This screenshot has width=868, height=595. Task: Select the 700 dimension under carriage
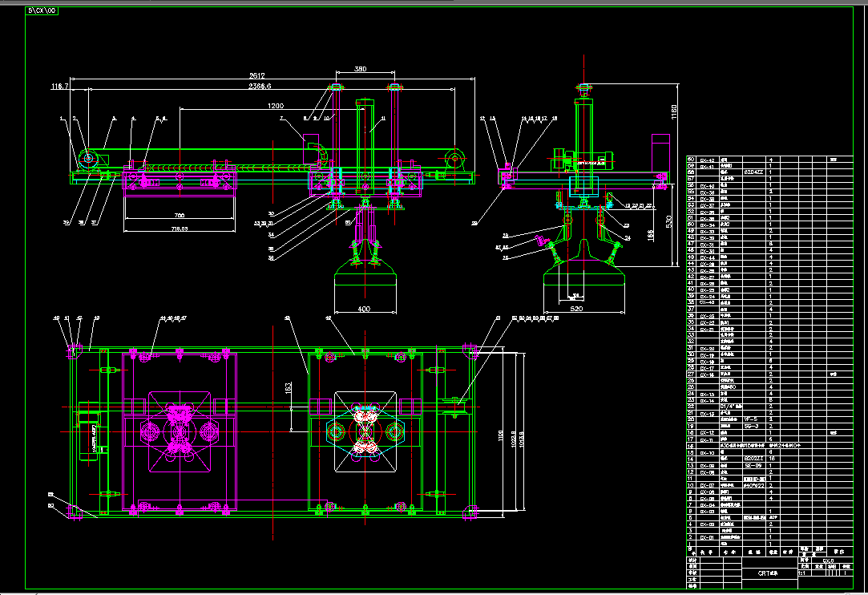(179, 215)
